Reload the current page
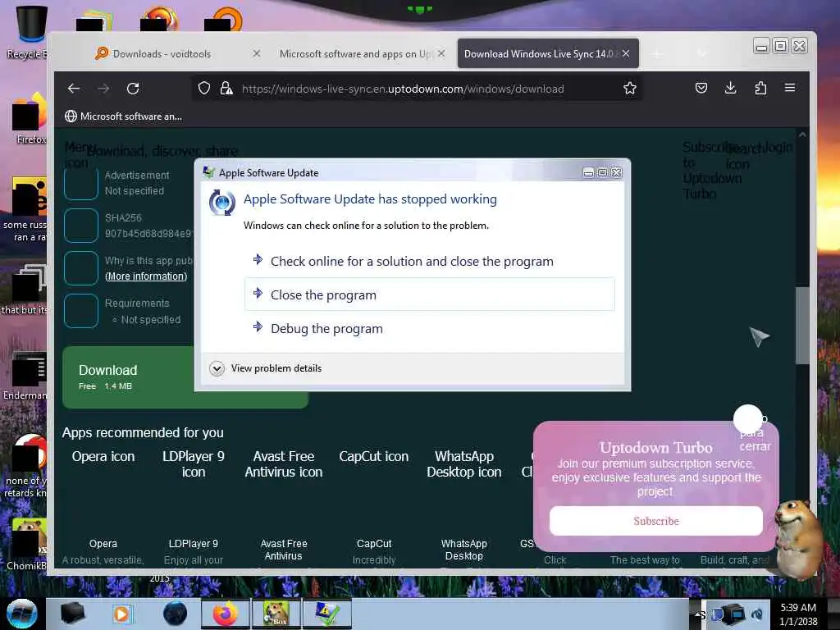The image size is (840, 630). [133, 89]
